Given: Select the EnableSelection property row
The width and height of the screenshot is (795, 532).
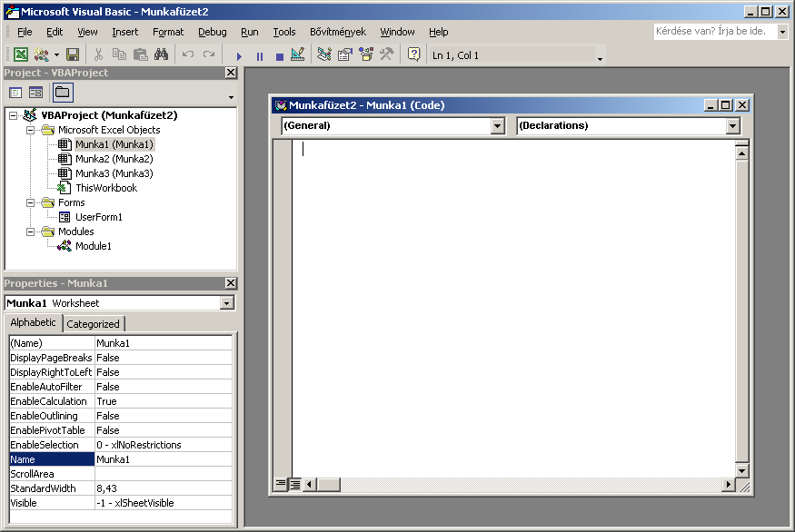Looking at the screenshot, I should click(121, 445).
